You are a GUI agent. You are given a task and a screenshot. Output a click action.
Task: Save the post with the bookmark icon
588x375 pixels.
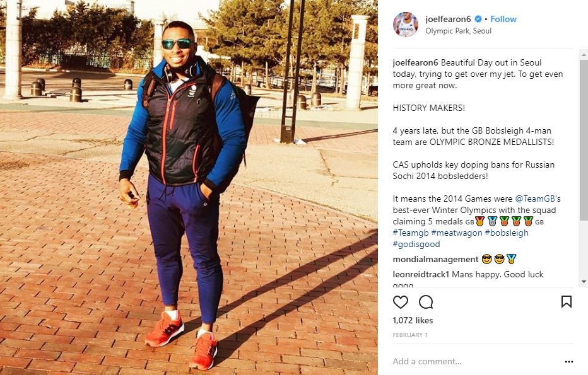(567, 301)
